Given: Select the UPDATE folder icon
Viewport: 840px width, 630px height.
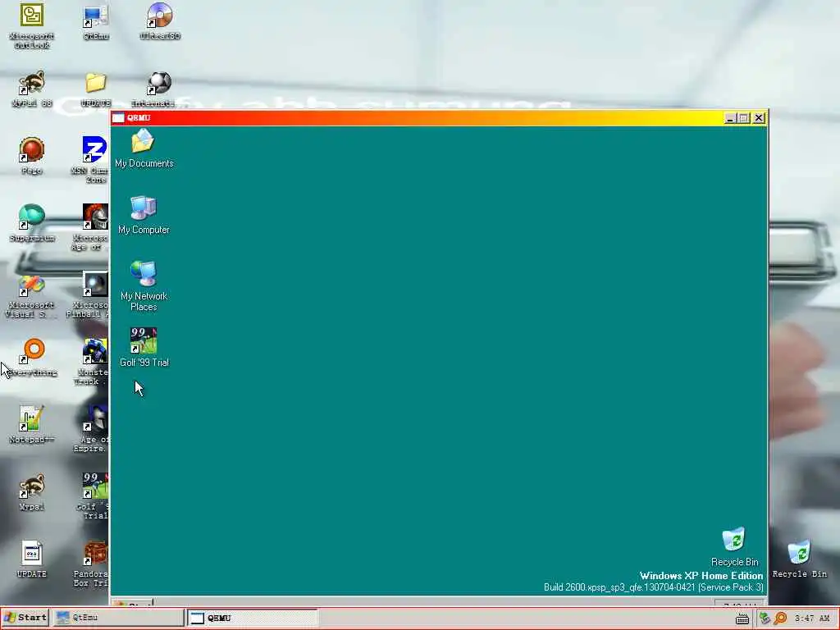Looking at the screenshot, I should pyautogui.click(x=96, y=89).
